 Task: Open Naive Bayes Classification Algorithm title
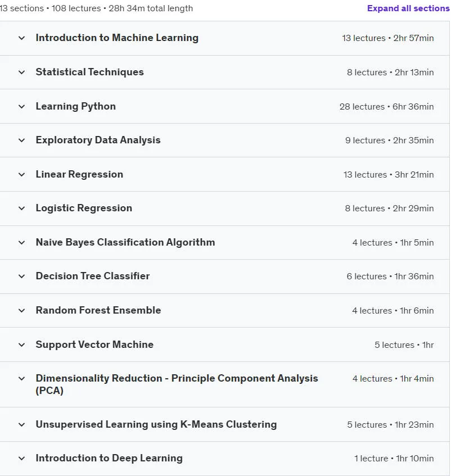click(x=125, y=242)
